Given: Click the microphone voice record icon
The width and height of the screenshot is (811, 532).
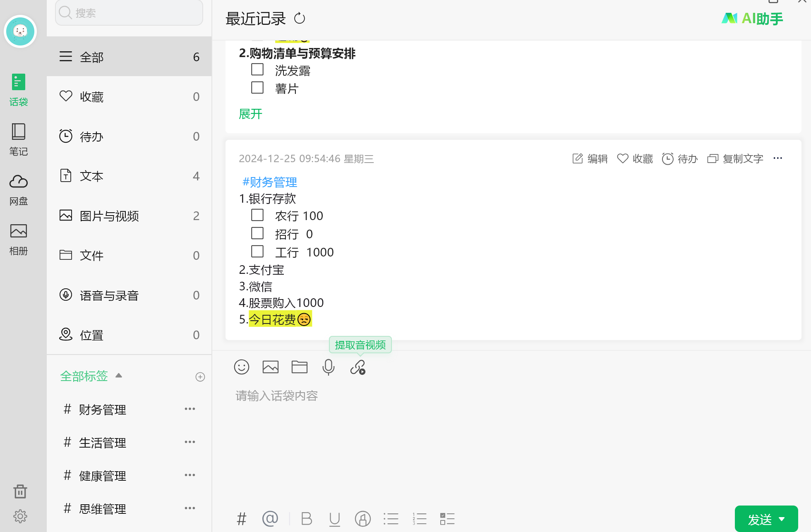Looking at the screenshot, I should point(328,367).
